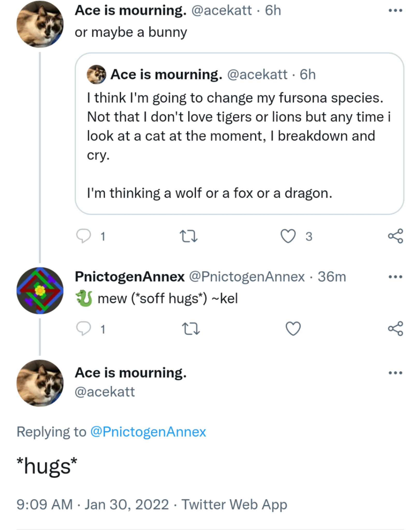Select the Twitter Web App source label
Image resolution: width=420 pixels, height=530 pixels.
pos(234,505)
